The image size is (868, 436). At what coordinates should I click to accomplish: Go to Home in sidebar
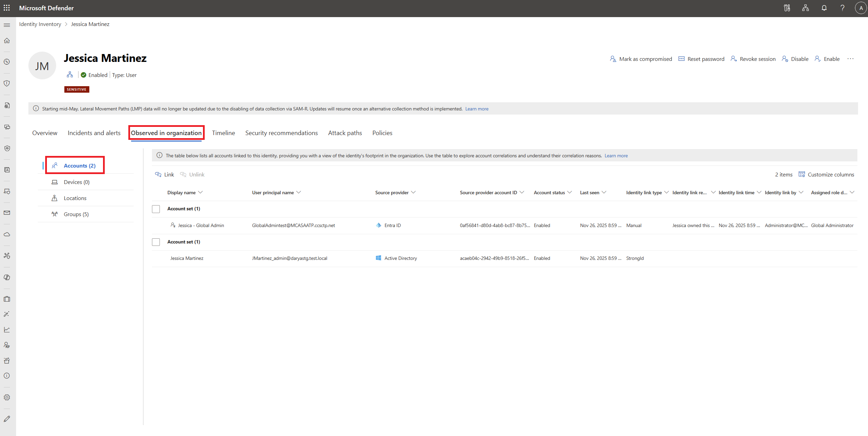point(7,41)
